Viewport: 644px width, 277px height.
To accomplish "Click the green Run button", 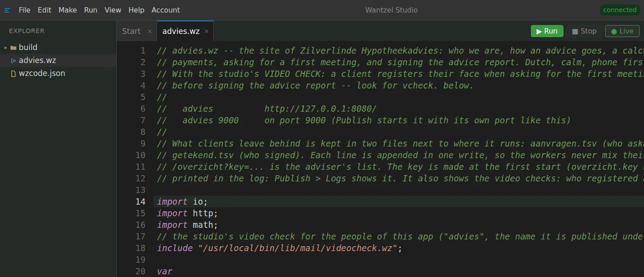I will 547,31.
